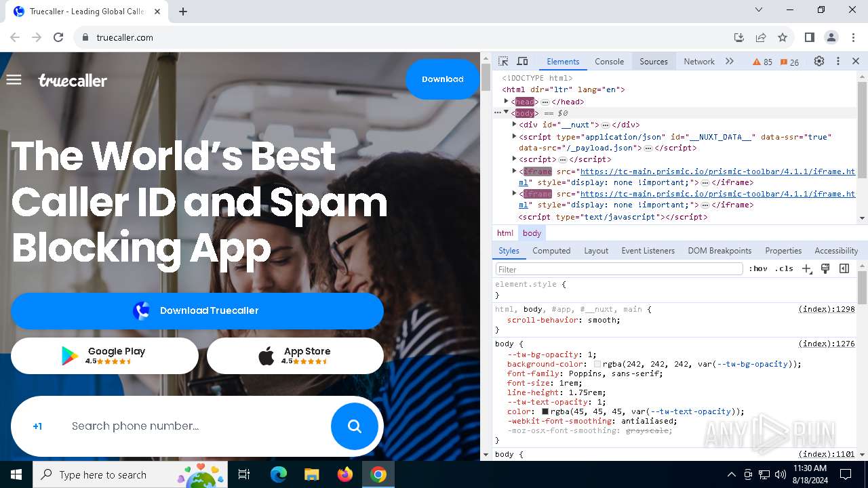Open the Computed styles tab
The width and height of the screenshot is (868, 488).
click(551, 250)
